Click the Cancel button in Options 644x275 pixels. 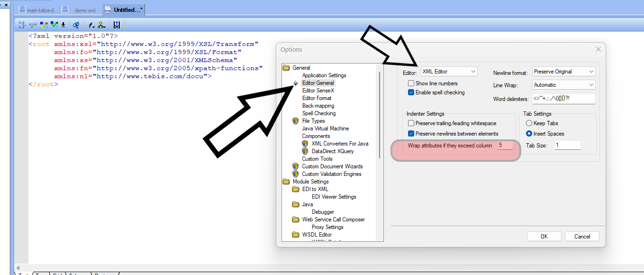pyautogui.click(x=582, y=237)
